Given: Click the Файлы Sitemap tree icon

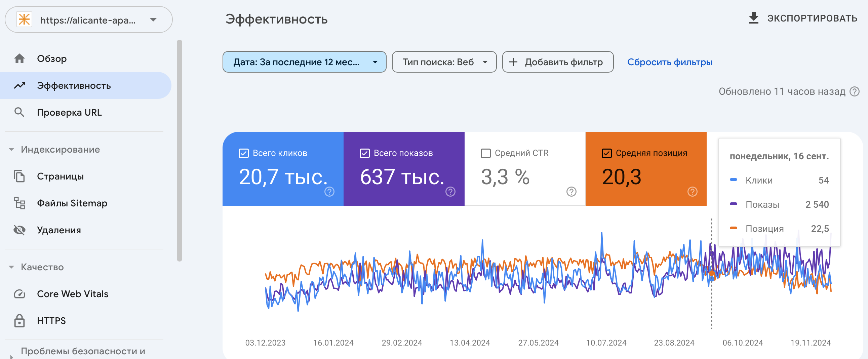Looking at the screenshot, I should coord(19,203).
